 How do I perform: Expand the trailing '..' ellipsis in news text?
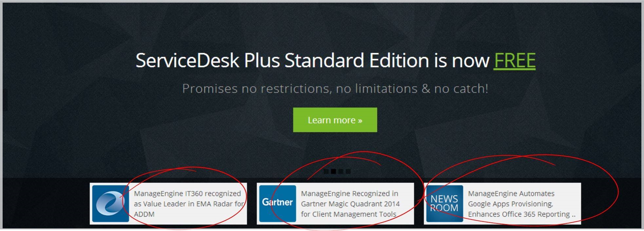(574, 215)
